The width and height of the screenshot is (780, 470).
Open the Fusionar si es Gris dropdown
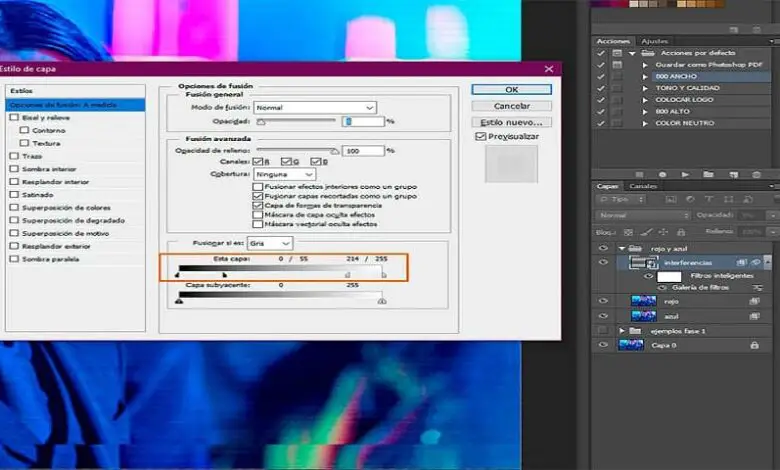270,243
